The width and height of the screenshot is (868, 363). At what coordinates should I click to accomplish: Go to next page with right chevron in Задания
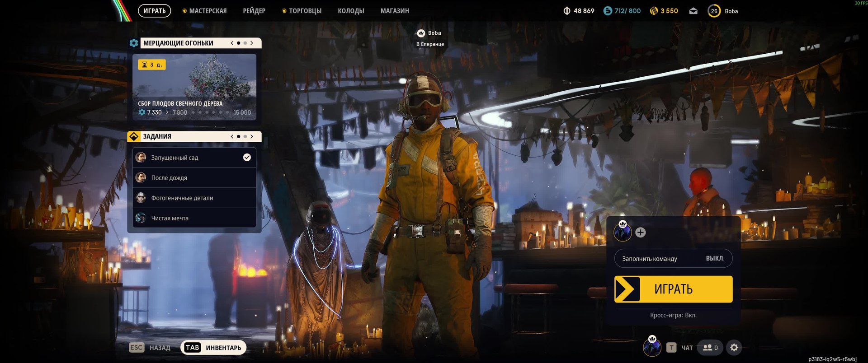pos(252,136)
